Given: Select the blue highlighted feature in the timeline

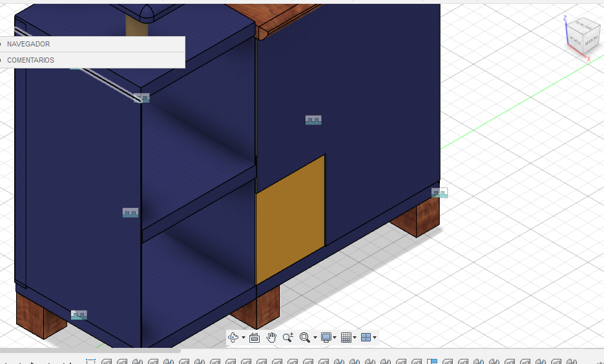Looking at the screenshot, I should [x=432, y=361].
